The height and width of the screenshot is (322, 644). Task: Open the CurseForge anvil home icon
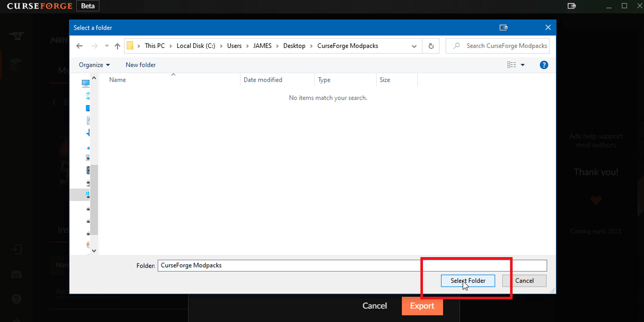[x=17, y=36]
